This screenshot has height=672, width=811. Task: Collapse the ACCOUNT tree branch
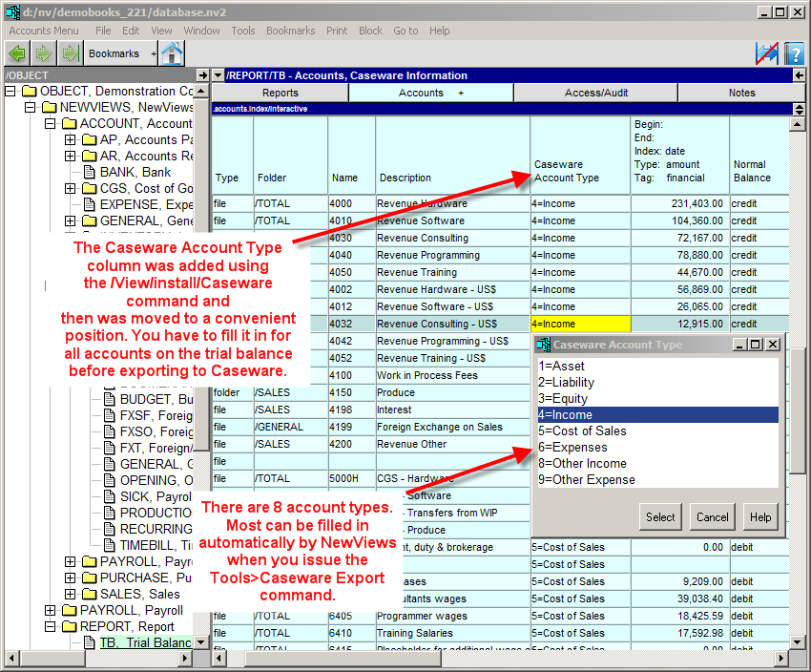[51, 123]
